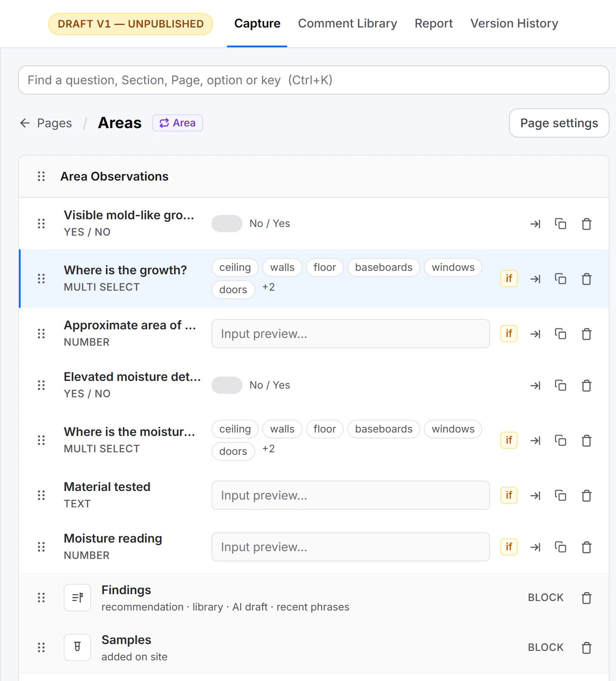Click the Area repeat badge

(x=177, y=123)
